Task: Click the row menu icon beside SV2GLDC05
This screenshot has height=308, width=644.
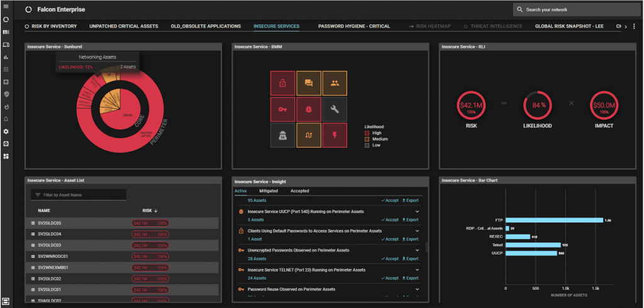Action: (33, 223)
